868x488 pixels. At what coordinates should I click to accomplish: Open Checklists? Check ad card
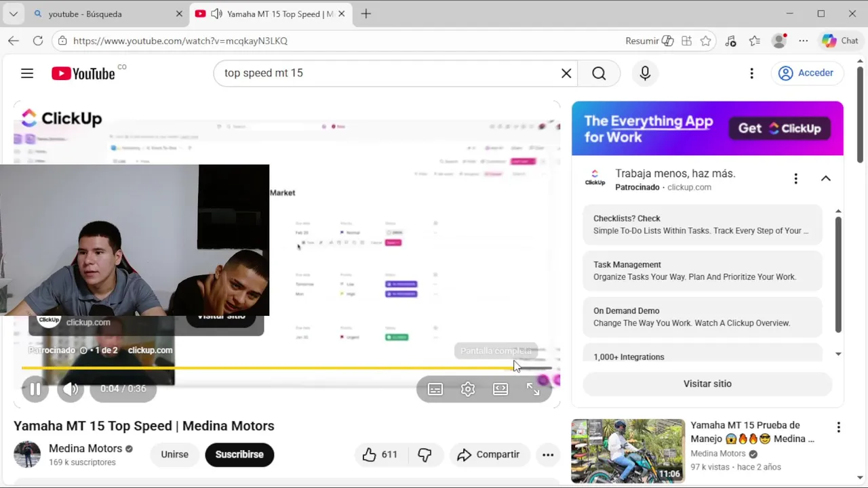click(x=703, y=224)
